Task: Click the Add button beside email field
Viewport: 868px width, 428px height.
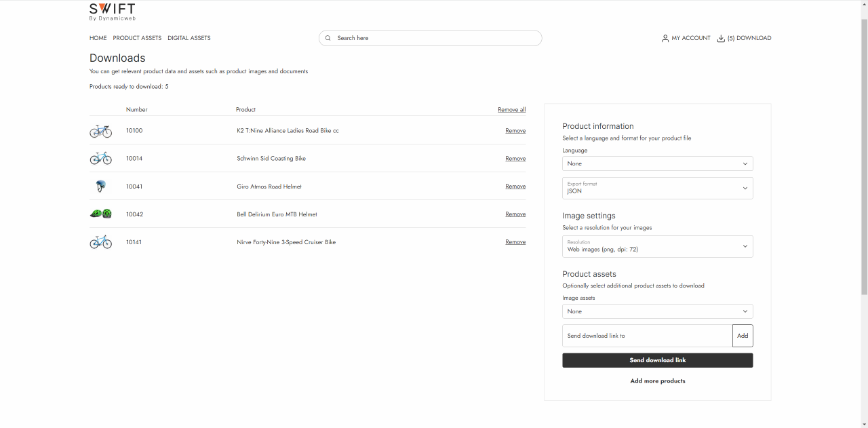Action: [x=743, y=336]
